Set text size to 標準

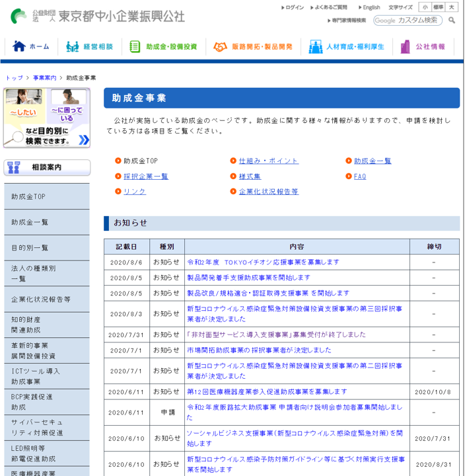[x=438, y=7]
